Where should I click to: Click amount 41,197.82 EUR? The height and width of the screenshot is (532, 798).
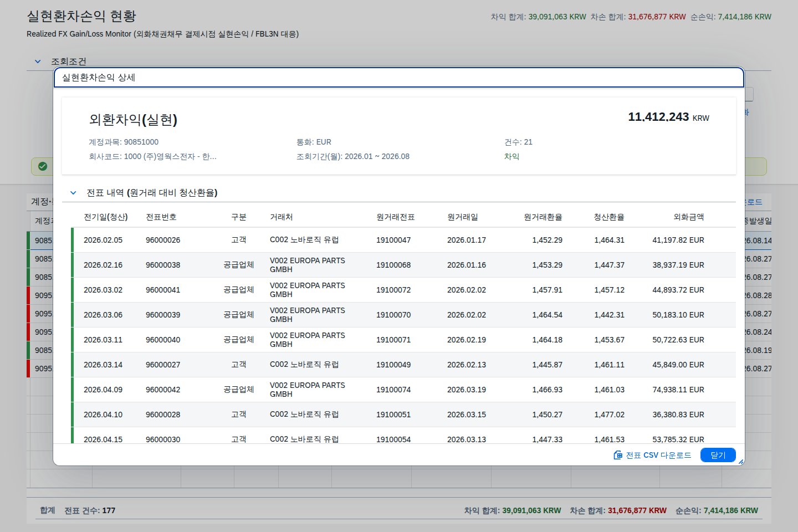(678, 240)
